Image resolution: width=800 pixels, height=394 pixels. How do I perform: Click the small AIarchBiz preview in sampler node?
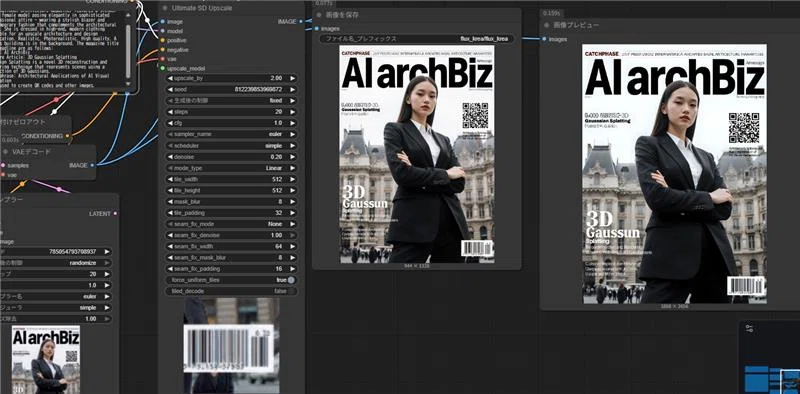46,360
